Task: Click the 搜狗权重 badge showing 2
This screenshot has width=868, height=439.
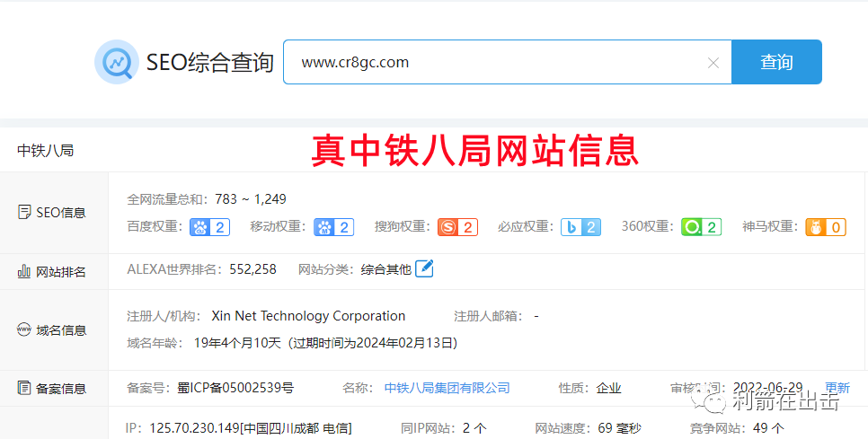Action: [x=457, y=227]
